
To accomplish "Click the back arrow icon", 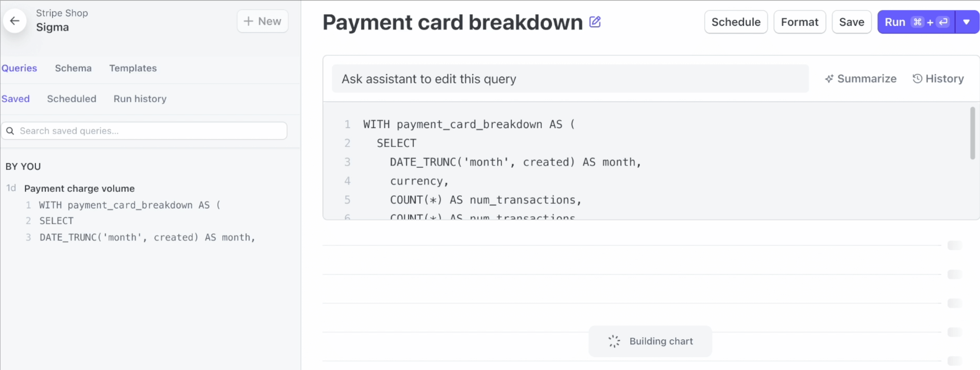I will pyautogui.click(x=14, y=21).
